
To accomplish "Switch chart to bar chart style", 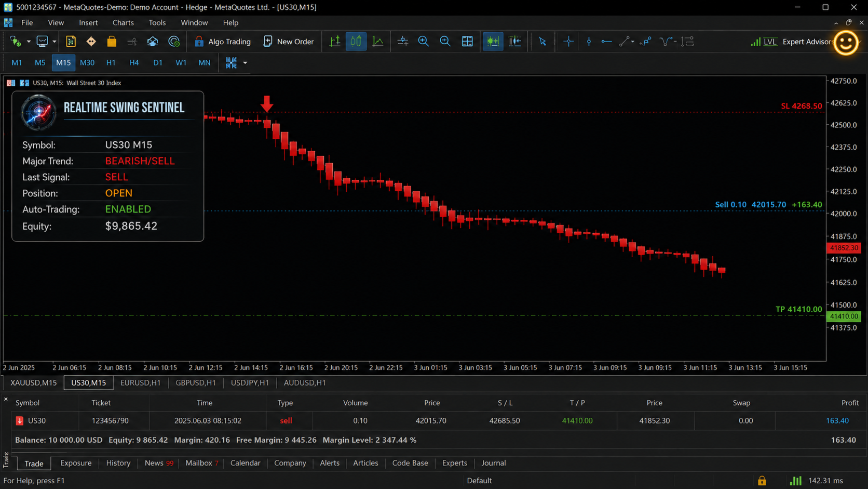I will 335,42.
